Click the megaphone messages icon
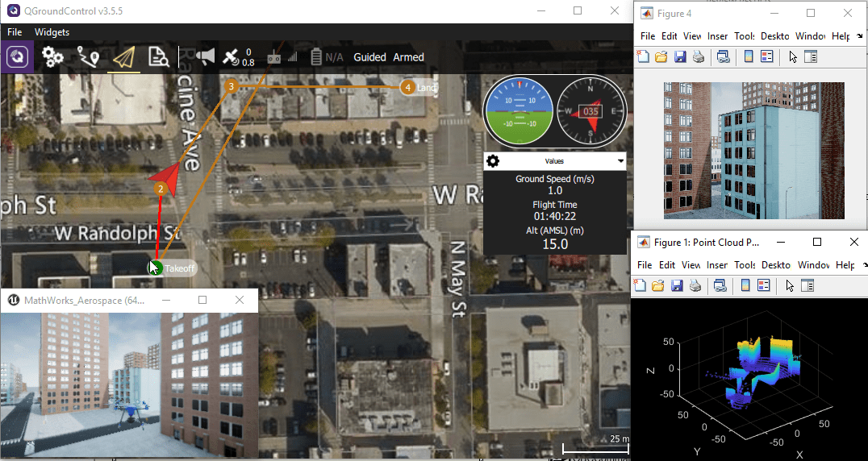868x461 pixels. [x=205, y=57]
